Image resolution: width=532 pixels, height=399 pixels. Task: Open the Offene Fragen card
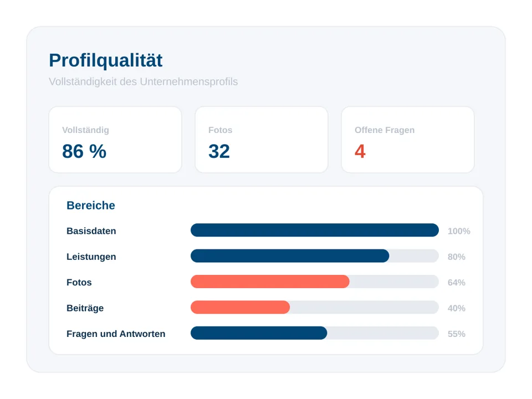coord(408,140)
